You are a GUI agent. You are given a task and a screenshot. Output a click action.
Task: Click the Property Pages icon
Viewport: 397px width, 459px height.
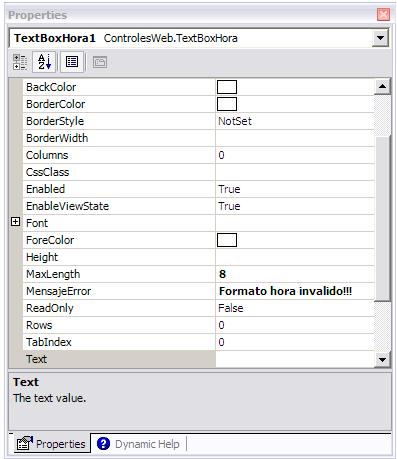[100, 62]
